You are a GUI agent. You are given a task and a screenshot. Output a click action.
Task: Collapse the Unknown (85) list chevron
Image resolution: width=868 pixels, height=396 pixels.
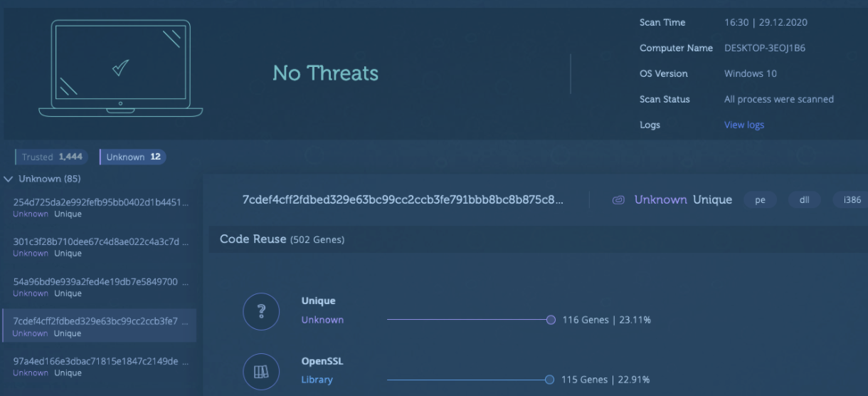(9, 179)
